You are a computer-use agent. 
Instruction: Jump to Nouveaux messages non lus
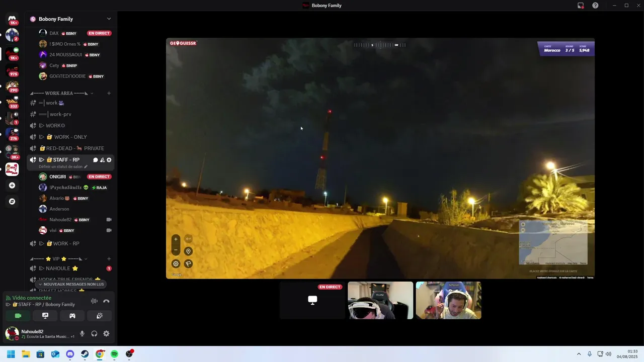(70, 284)
